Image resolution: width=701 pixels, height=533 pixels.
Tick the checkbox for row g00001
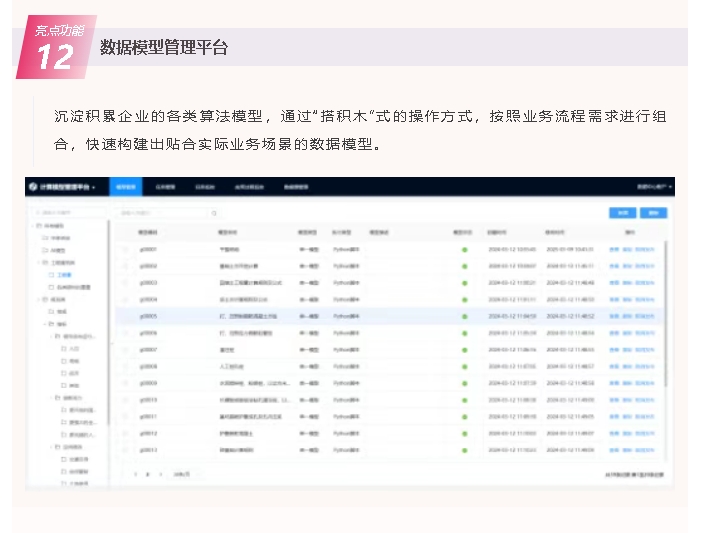point(126,249)
